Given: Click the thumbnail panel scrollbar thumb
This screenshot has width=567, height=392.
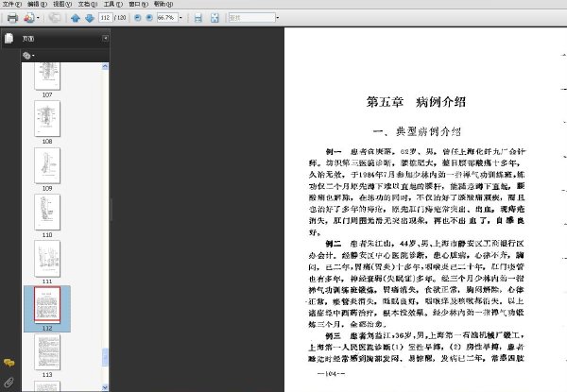Looking at the screenshot, I should pos(105,357).
